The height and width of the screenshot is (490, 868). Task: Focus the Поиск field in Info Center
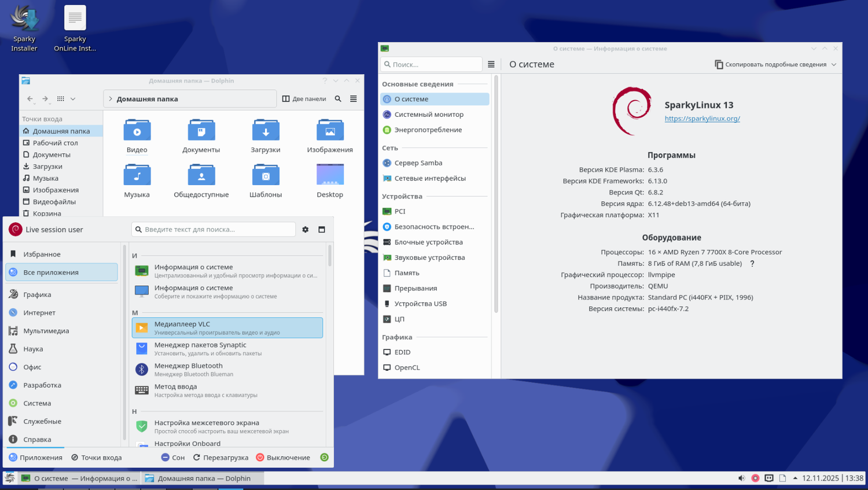pyautogui.click(x=431, y=64)
